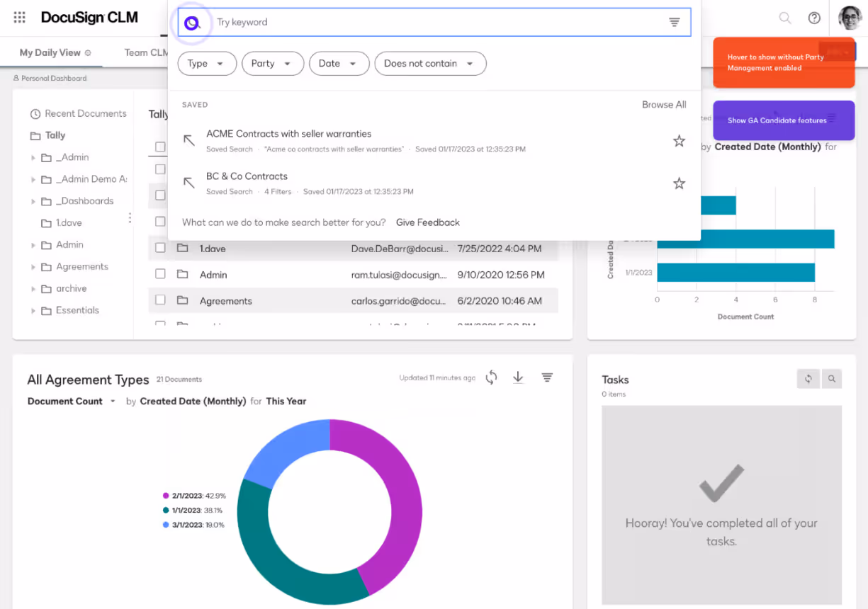Screen dimensions: 868x609
Task: Click the Browse All link
Action: [663, 104]
